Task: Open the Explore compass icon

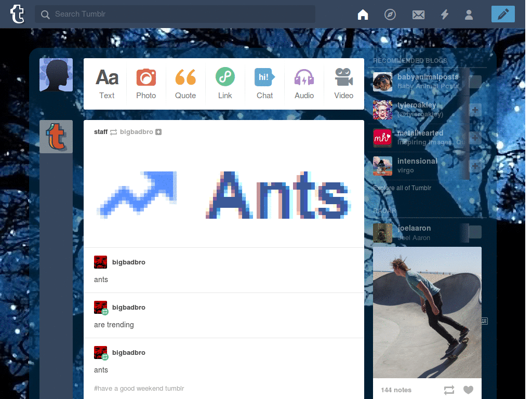Action: (x=390, y=14)
